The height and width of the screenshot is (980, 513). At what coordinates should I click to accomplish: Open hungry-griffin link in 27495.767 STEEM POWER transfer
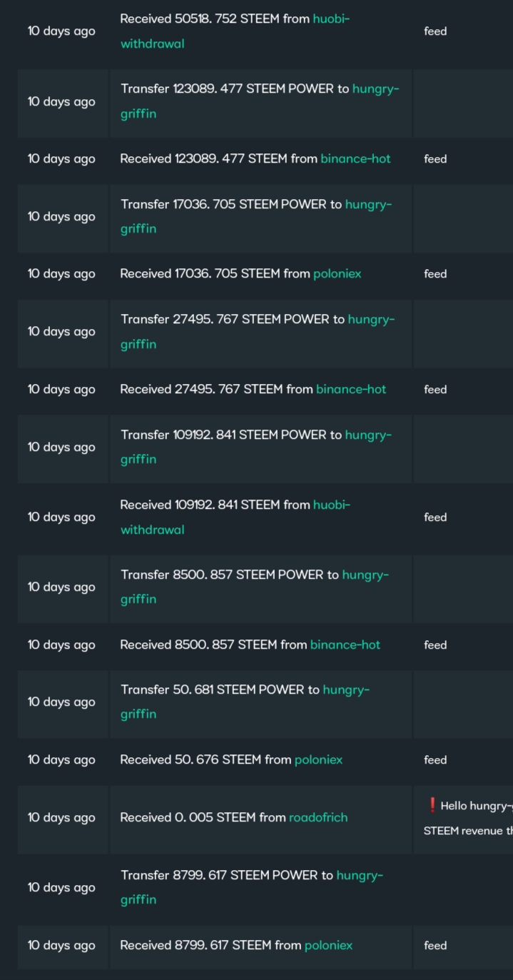click(258, 331)
